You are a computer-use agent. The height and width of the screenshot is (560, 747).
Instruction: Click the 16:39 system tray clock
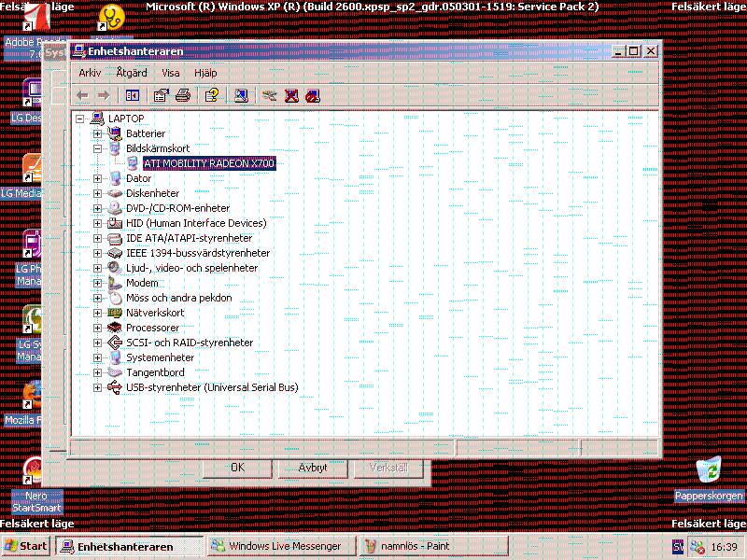coord(725,547)
